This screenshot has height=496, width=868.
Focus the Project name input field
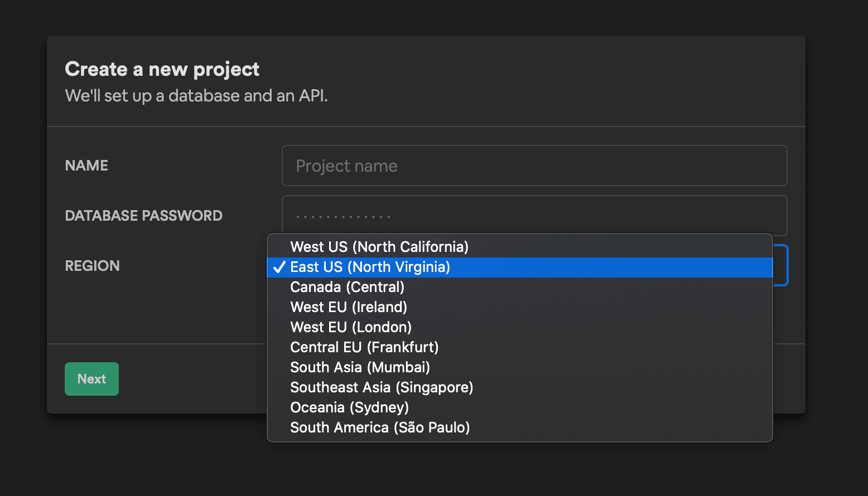click(534, 166)
